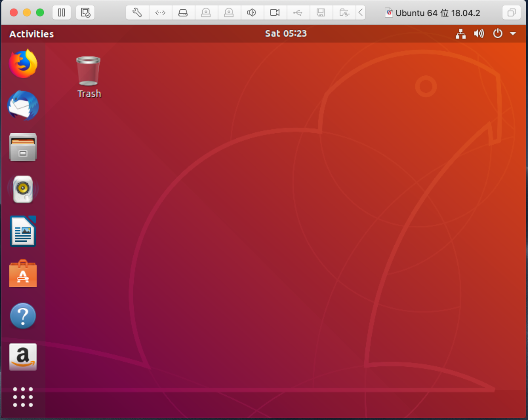Click the Sat 05:23 clock menu
Screen dimensions: 528x420
pos(286,34)
